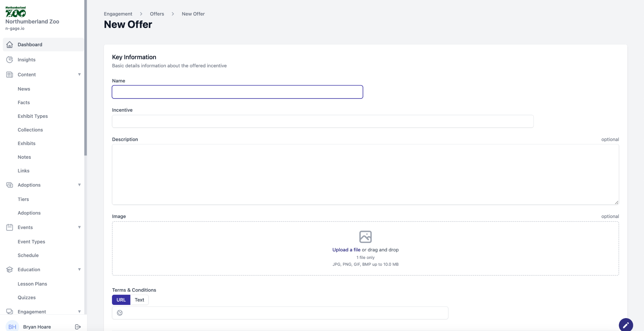Click the Events calendar icon
Viewport: 644px width, 331px height.
point(10,227)
